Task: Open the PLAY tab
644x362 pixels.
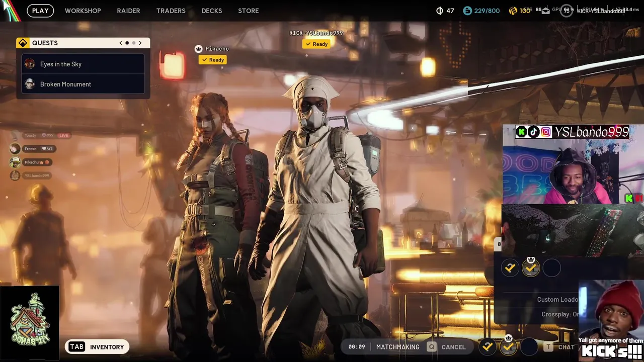Action: coord(40,11)
